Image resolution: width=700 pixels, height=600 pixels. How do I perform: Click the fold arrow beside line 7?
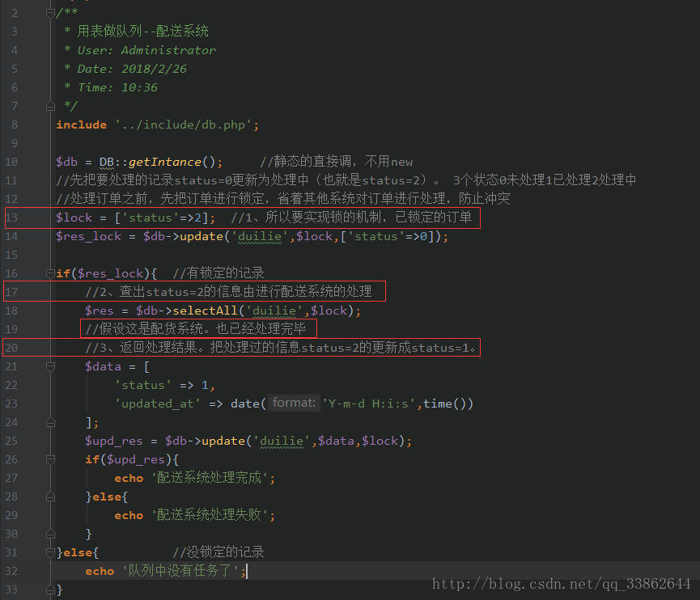click(x=49, y=105)
